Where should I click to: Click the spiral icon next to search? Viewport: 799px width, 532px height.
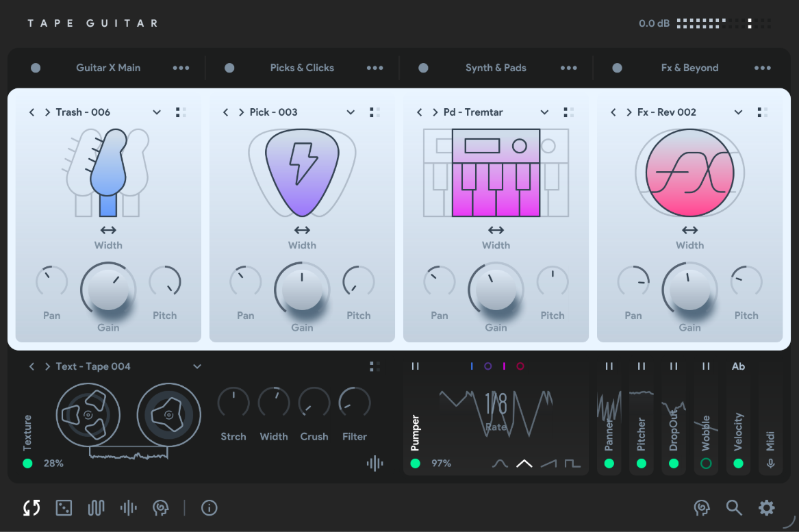[x=702, y=507]
